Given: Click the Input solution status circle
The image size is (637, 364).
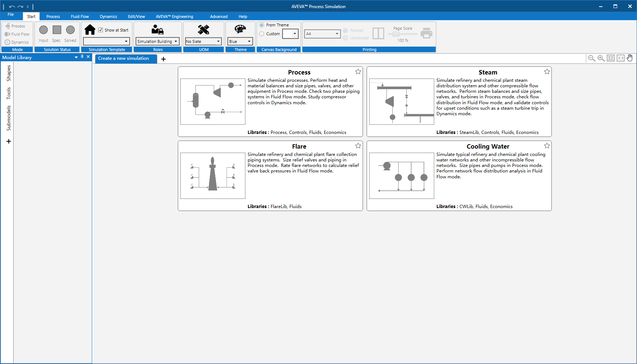Looking at the screenshot, I should 43,30.
